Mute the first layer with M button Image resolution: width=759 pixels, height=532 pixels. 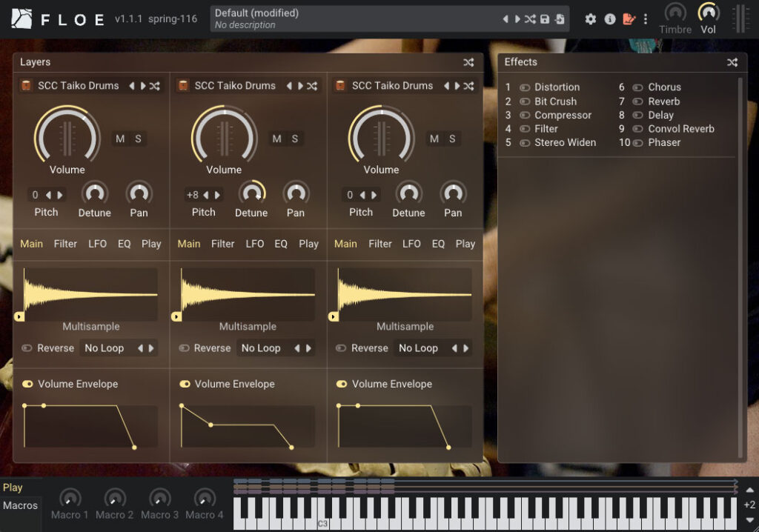point(120,139)
